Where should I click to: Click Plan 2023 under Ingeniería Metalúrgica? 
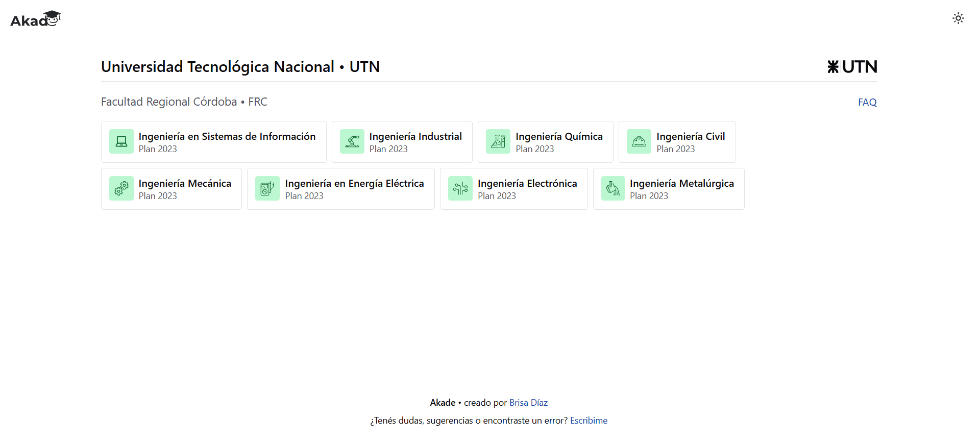[649, 196]
